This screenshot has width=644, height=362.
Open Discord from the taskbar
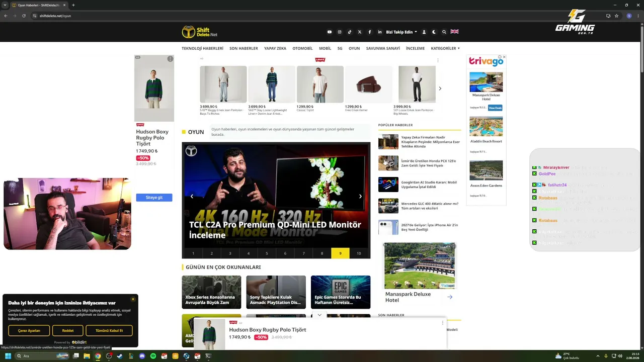point(142,356)
